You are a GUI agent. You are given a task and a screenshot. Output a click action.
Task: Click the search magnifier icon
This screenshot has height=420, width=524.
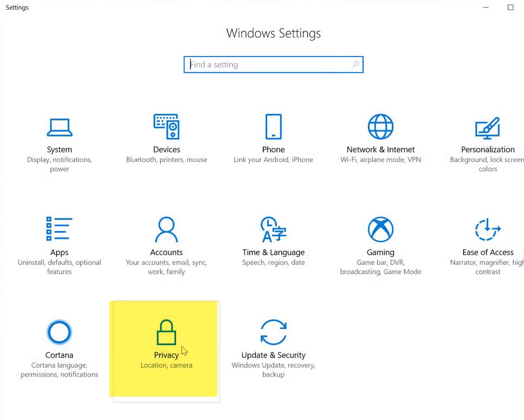(x=356, y=65)
